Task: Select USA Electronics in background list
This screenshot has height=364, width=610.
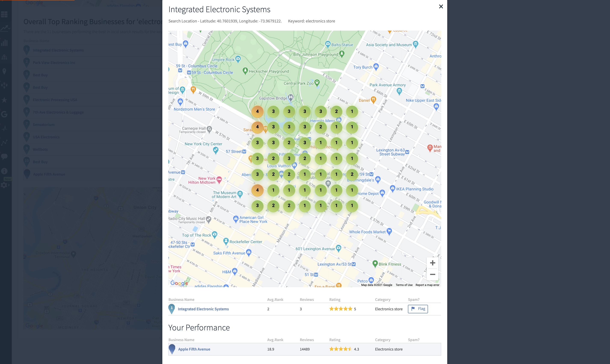Action: pyautogui.click(x=46, y=137)
